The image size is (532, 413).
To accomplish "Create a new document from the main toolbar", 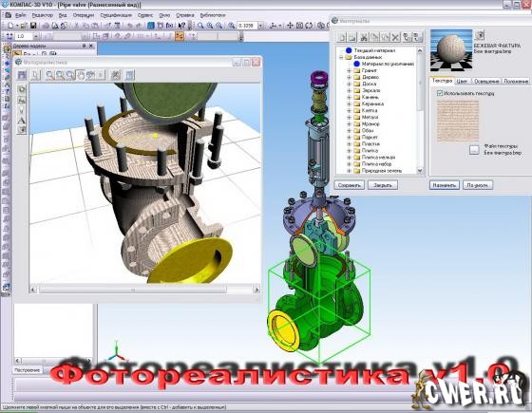I will 10,26.
